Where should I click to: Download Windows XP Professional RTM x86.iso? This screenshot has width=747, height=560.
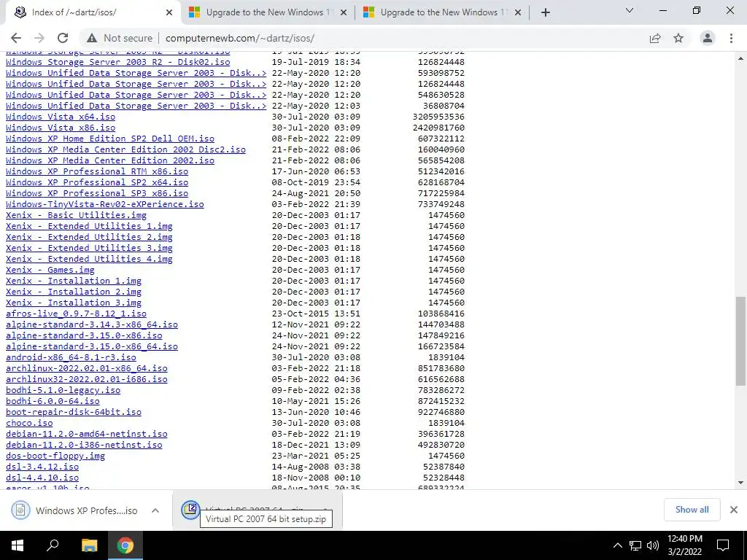[x=97, y=171]
